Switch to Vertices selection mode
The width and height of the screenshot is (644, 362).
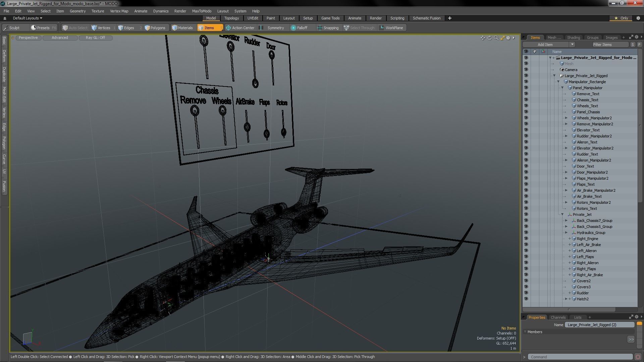103,28
